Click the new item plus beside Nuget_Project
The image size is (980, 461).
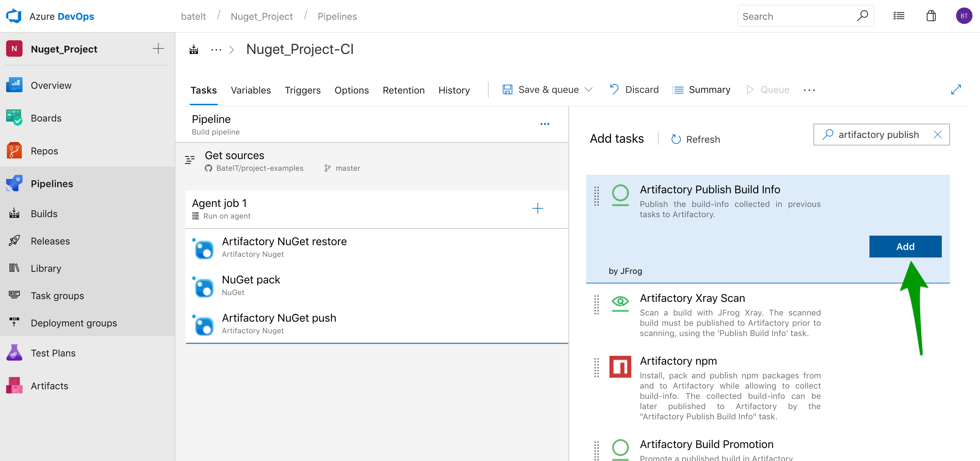tap(158, 49)
